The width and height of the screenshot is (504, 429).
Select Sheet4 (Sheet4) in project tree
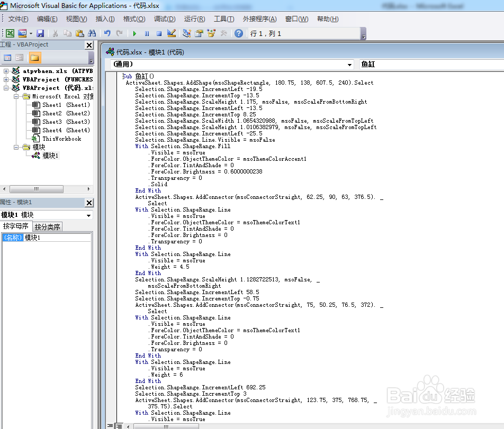[x=66, y=130]
